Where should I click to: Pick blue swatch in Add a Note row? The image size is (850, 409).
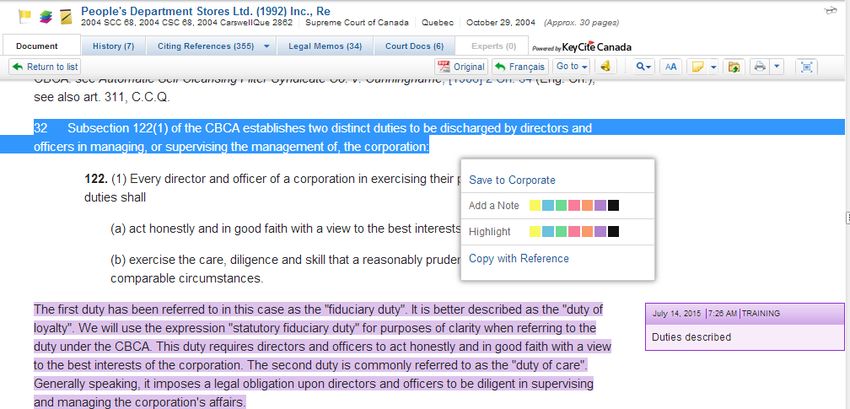(x=548, y=205)
